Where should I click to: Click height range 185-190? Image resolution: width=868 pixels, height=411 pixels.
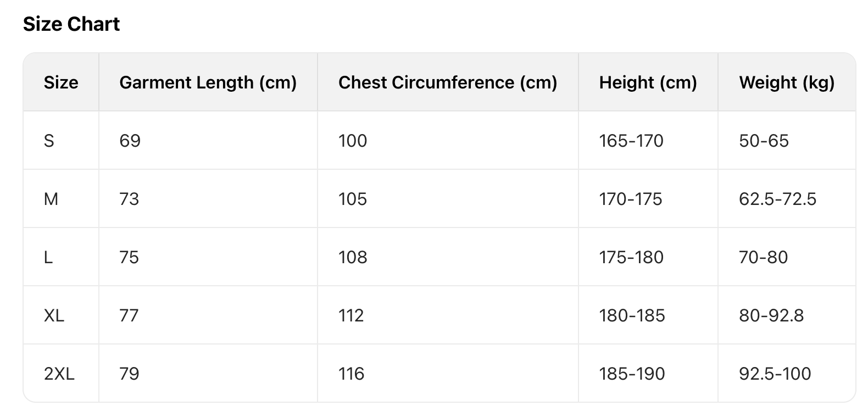(x=632, y=374)
